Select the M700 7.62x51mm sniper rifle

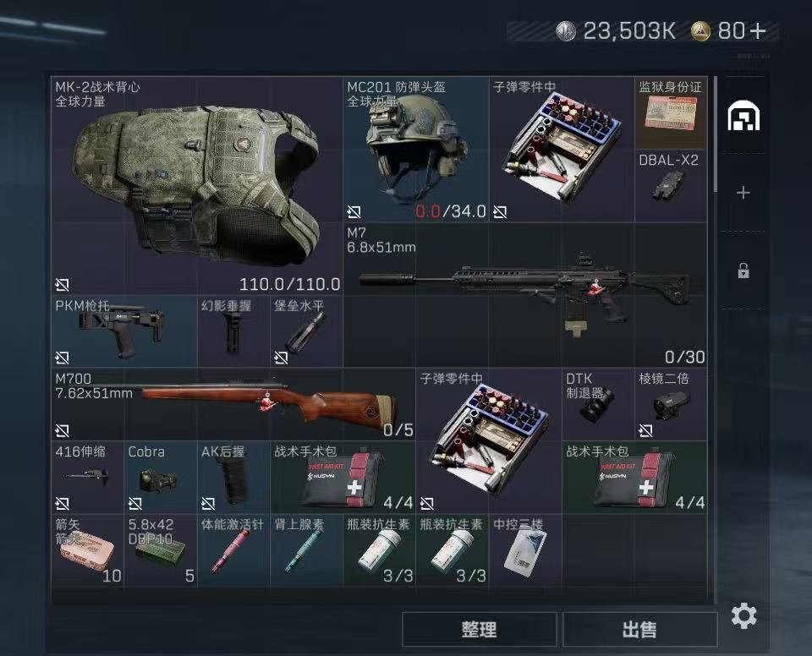[233, 404]
